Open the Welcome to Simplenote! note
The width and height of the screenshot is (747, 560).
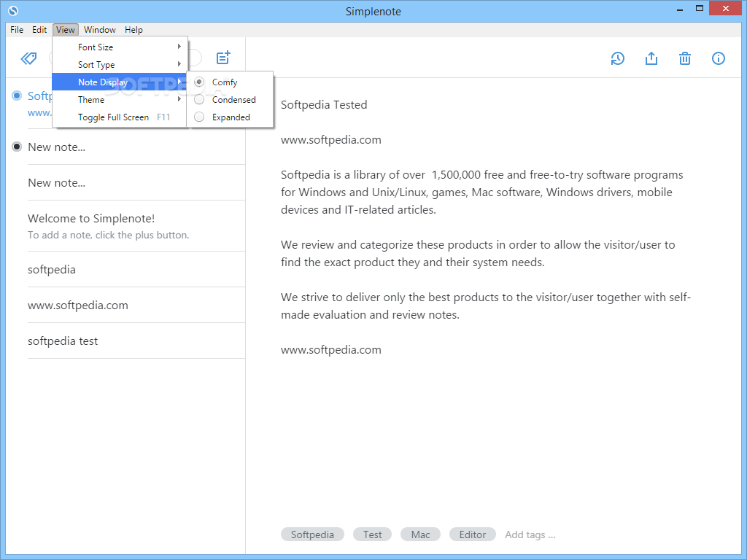click(136, 226)
